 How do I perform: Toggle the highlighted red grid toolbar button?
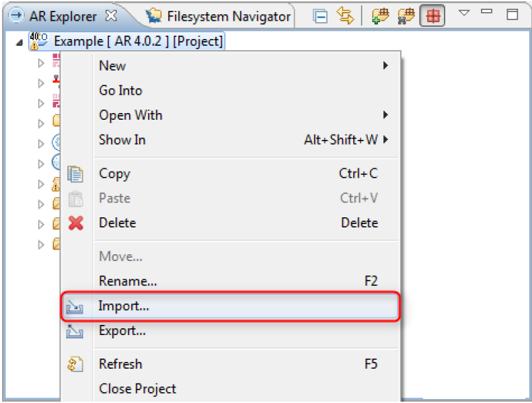[432, 16]
